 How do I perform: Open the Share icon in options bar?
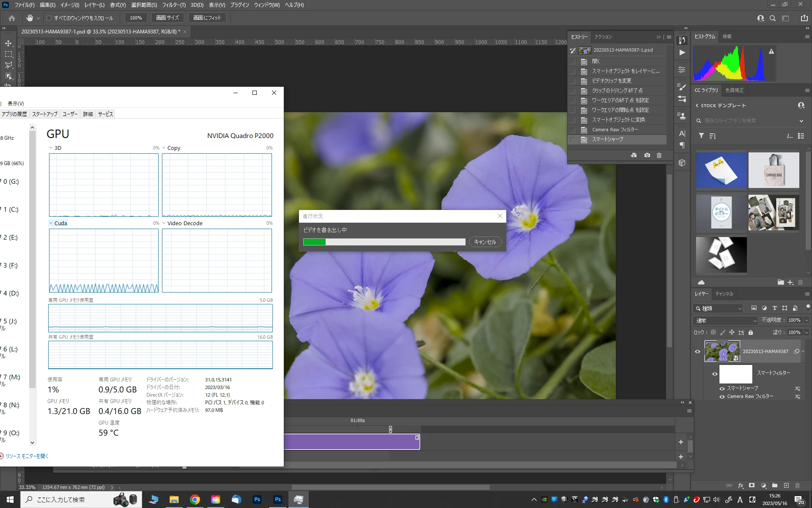(804, 18)
